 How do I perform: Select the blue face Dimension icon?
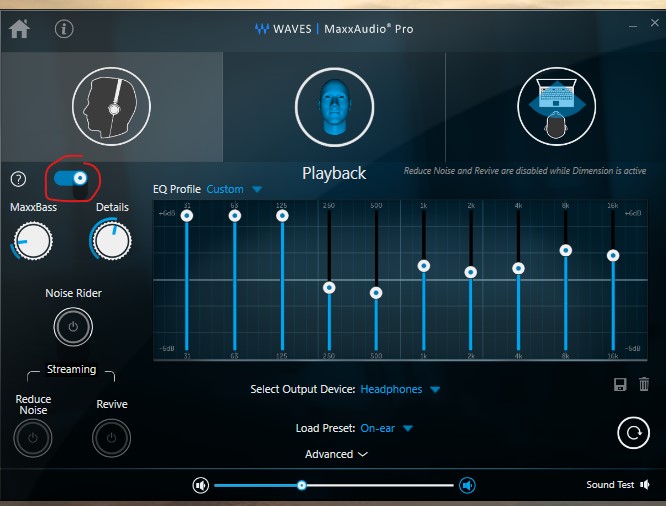pos(334,107)
